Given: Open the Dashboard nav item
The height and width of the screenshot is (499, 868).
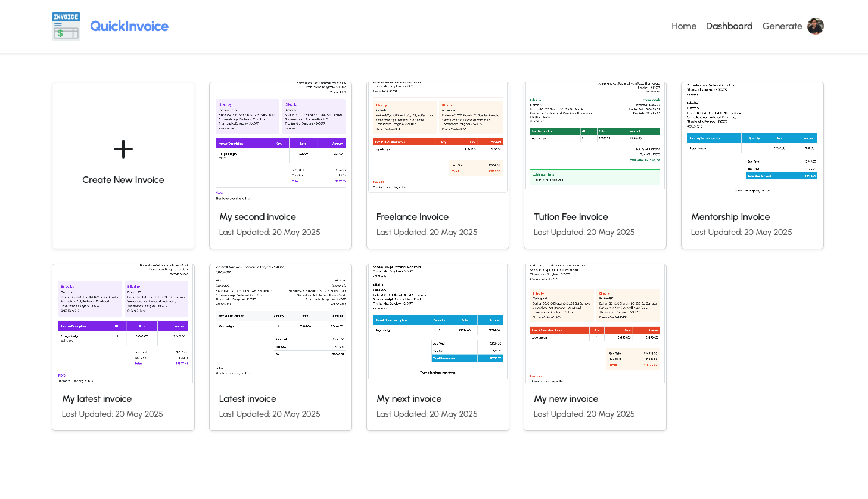Looking at the screenshot, I should (729, 26).
